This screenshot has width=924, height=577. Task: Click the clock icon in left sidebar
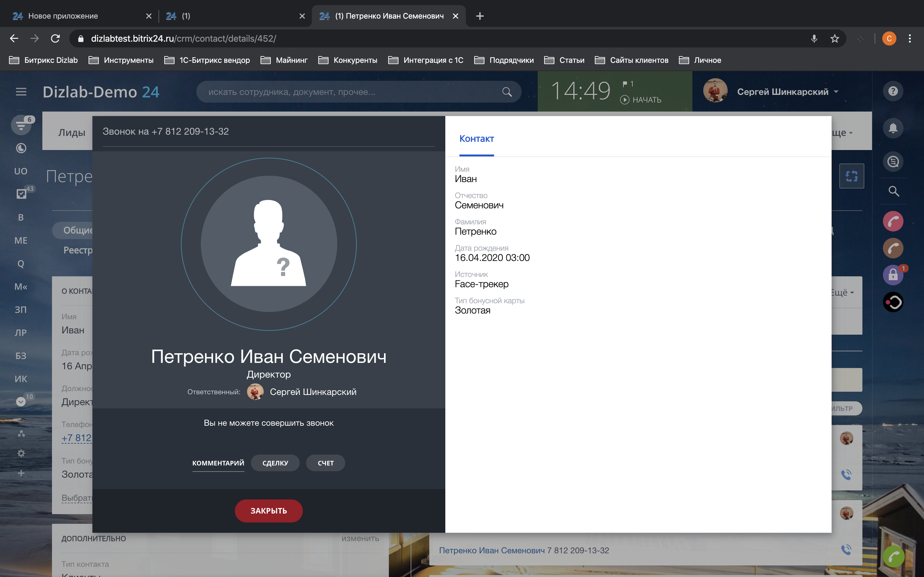21,148
